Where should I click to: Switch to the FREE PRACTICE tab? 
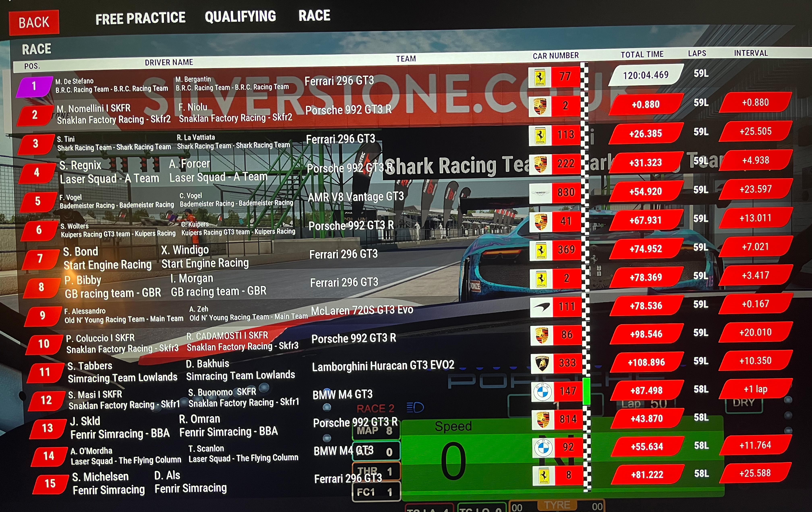click(140, 19)
